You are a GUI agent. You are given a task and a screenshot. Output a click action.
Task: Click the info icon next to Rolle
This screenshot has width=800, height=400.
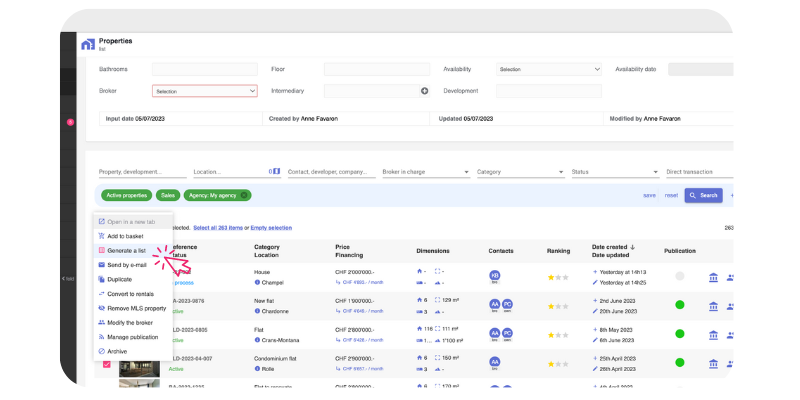[x=257, y=368]
